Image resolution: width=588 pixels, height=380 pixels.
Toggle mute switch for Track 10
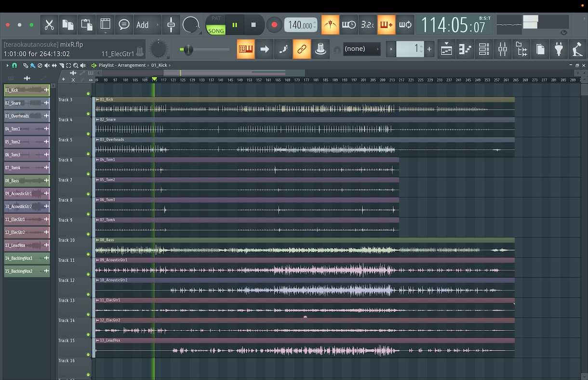tap(88, 254)
